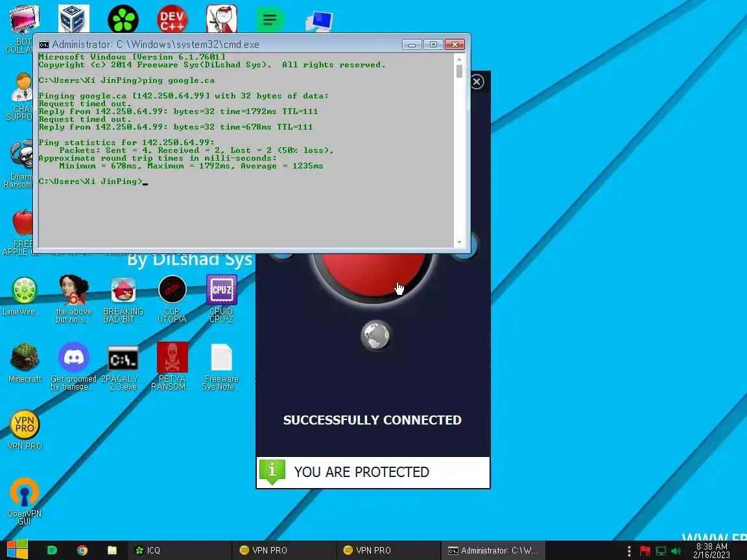Open the CCP UTOPIA desktop icon
This screenshot has width=747, height=560.
pyautogui.click(x=172, y=299)
